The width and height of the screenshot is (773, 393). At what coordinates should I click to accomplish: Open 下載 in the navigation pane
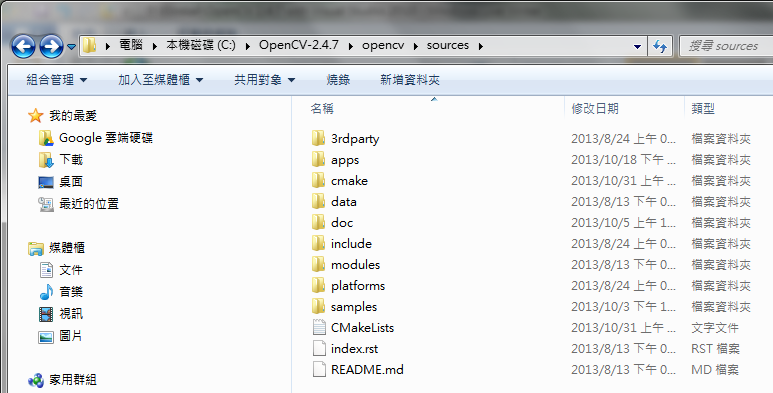71,160
